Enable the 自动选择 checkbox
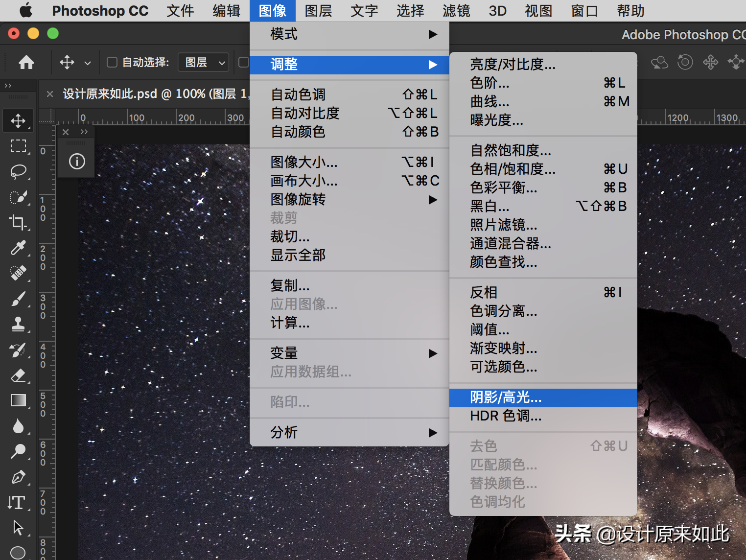 click(x=112, y=62)
